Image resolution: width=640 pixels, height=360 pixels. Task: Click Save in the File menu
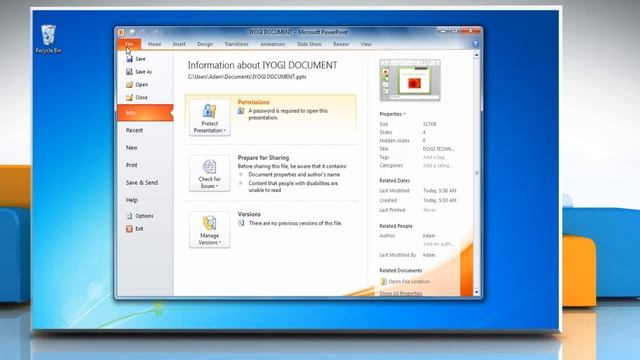pos(136,59)
